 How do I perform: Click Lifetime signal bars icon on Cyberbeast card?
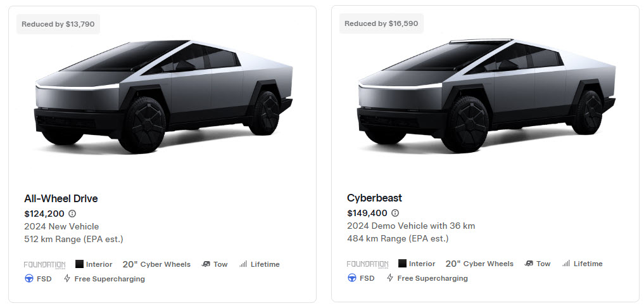coord(566,264)
